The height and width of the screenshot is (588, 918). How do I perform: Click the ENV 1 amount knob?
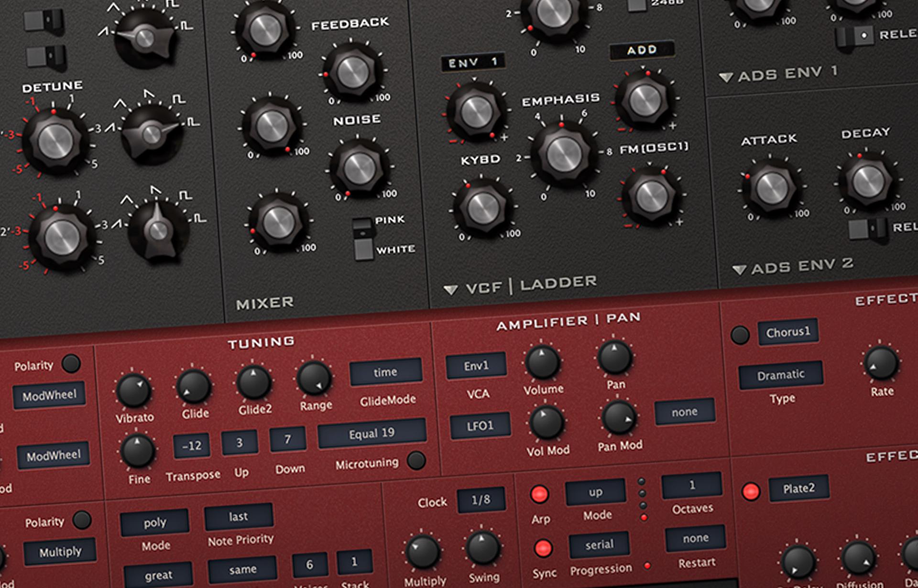click(476, 112)
